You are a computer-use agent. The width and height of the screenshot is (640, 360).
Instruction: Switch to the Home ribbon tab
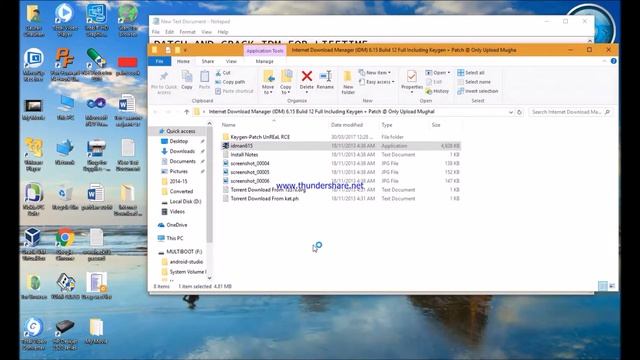[x=183, y=61]
